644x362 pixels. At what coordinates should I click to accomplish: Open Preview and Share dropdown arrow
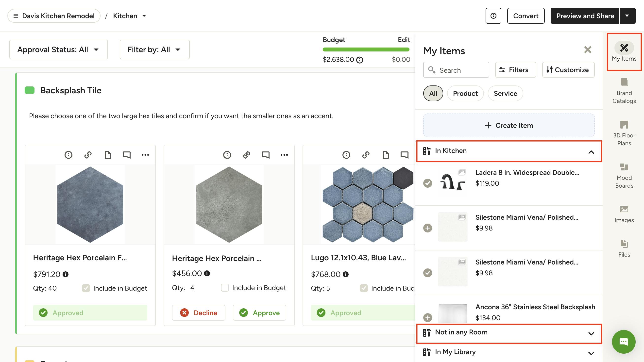click(627, 16)
